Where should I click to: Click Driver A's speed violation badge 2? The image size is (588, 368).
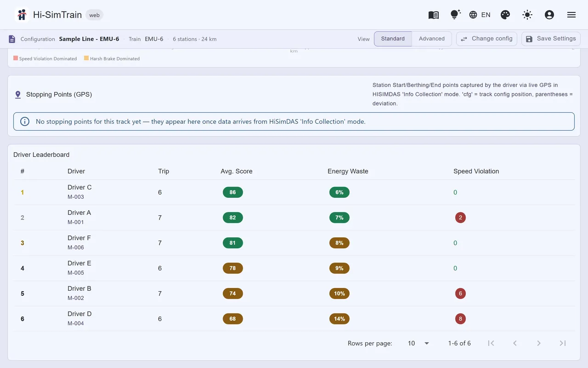(460, 218)
